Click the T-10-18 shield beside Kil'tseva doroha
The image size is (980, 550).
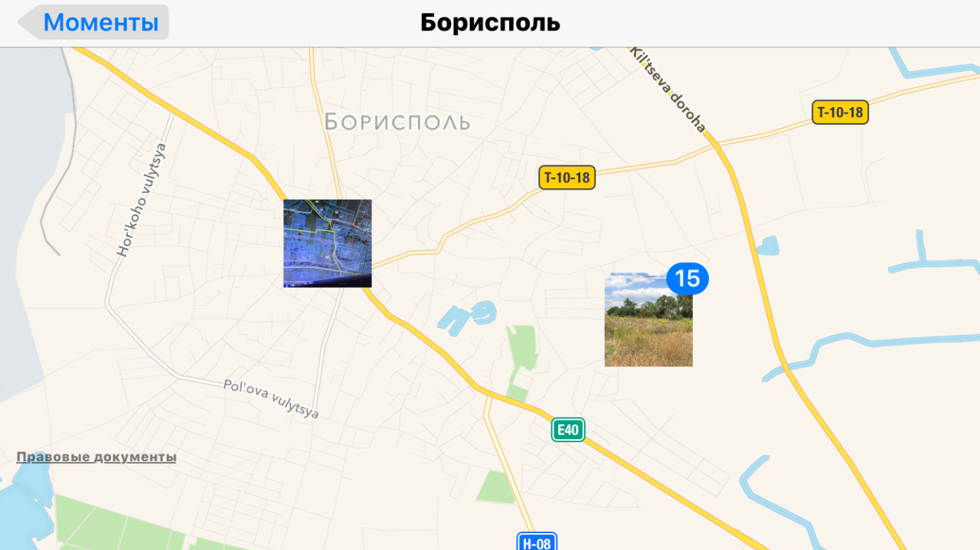click(x=840, y=112)
